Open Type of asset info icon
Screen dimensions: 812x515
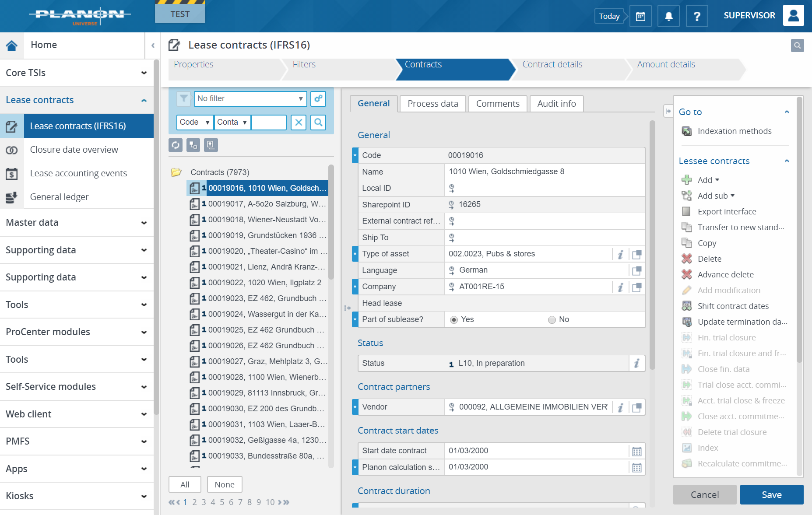tap(620, 254)
